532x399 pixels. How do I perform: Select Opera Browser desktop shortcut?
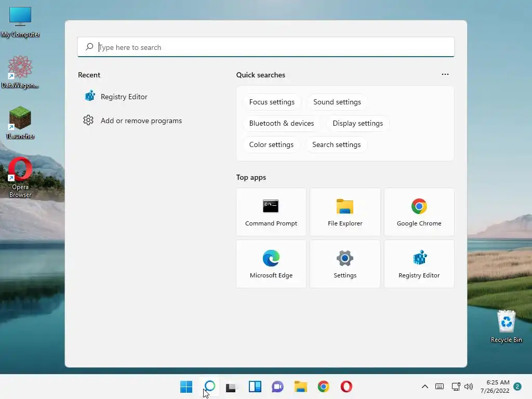click(20, 178)
